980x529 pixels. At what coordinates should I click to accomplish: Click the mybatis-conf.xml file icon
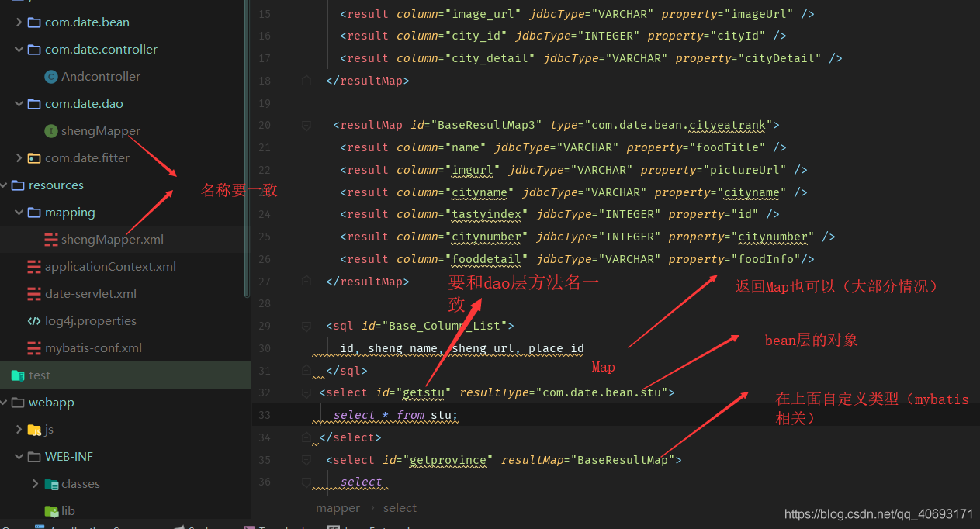point(34,347)
